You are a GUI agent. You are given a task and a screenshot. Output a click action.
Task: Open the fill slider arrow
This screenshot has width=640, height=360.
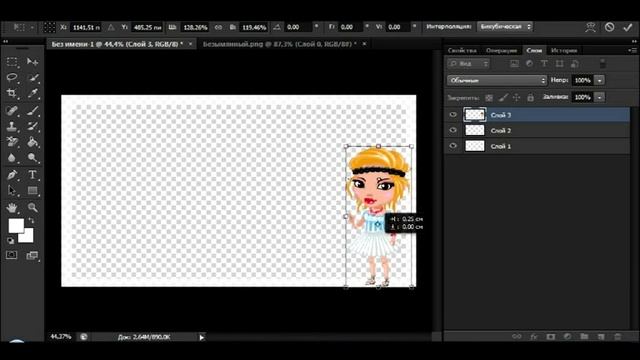(600, 98)
